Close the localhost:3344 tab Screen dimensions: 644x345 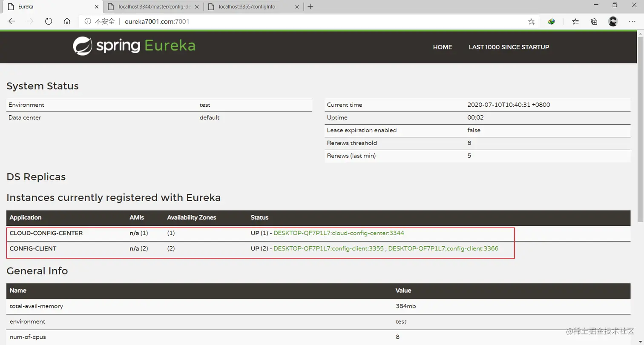197,7
